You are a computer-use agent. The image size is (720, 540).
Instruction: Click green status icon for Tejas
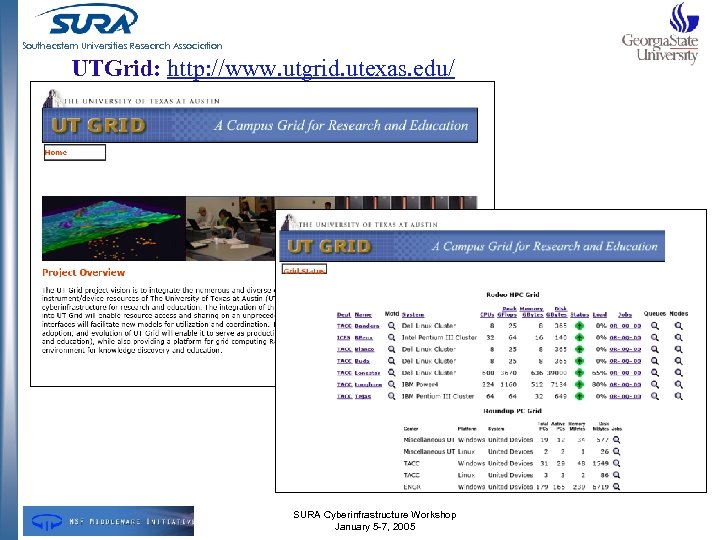pos(579,396)
